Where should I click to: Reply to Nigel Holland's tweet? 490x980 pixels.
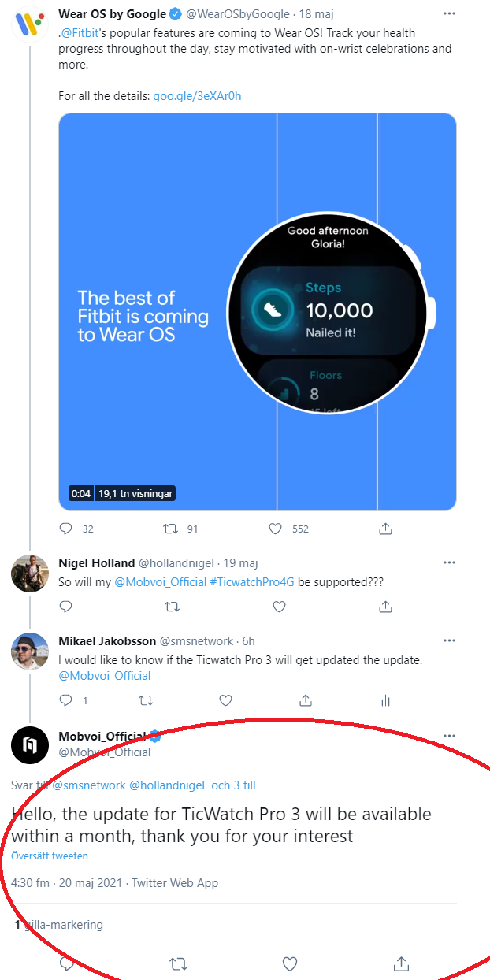(x=66, y=607)
